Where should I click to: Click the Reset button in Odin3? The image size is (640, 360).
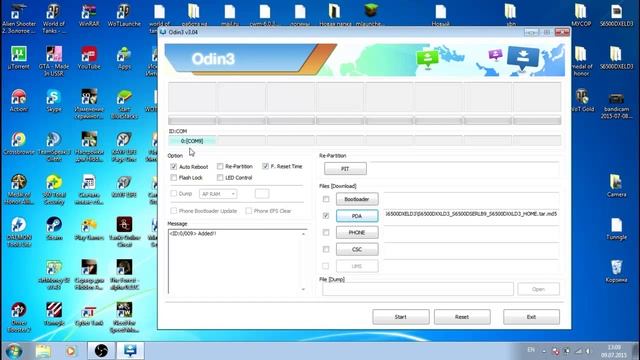(x=462, y=317)
